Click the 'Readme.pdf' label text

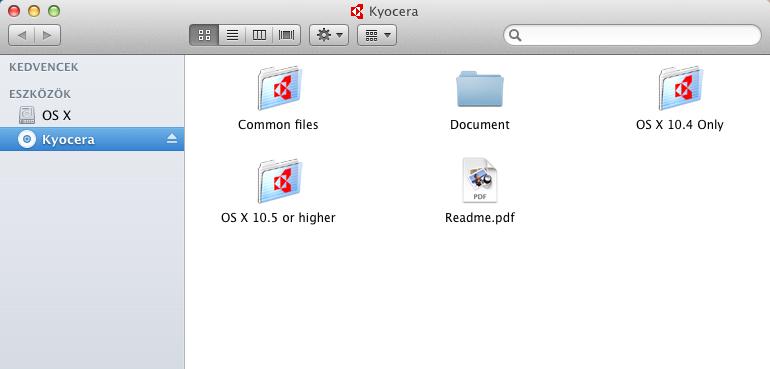480,218
